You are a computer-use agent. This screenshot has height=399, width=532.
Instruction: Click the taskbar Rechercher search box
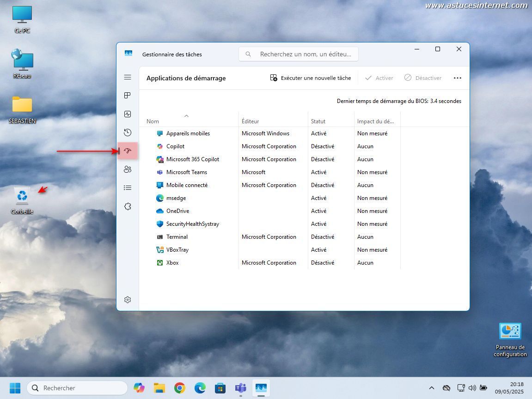[x=77, y=388]
